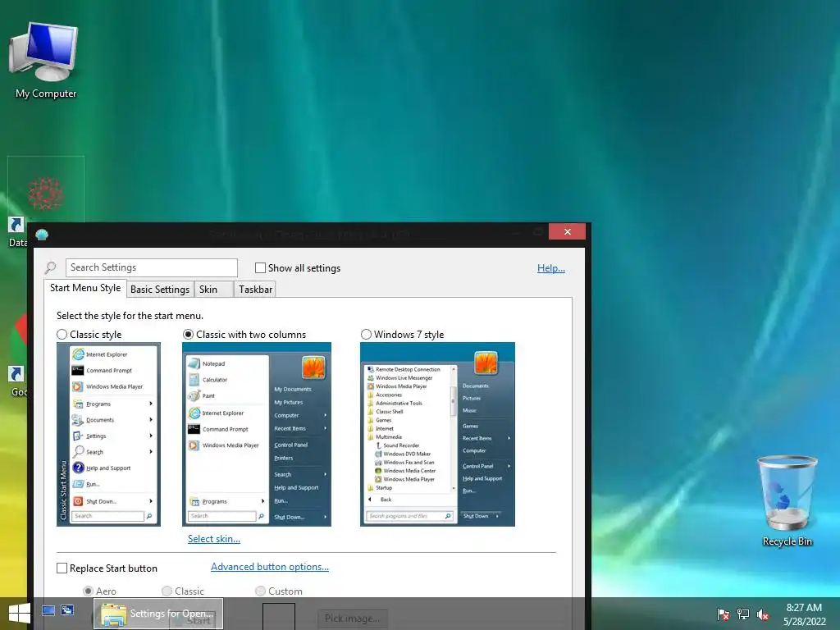
Task: Open Advanced button options link
Action: click(x=269, y=567)
